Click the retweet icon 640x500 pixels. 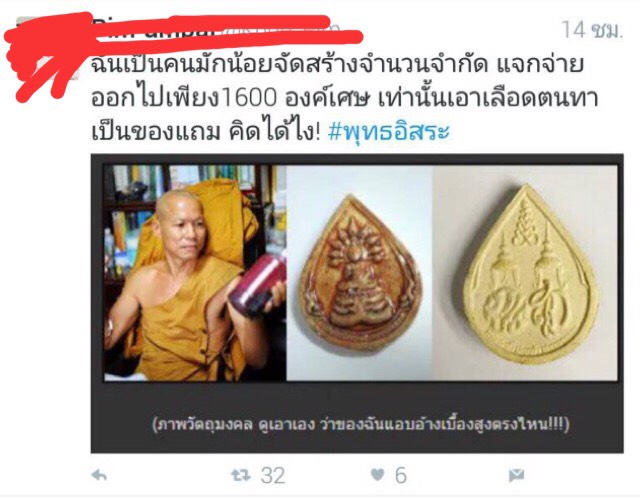pos(241,475)
